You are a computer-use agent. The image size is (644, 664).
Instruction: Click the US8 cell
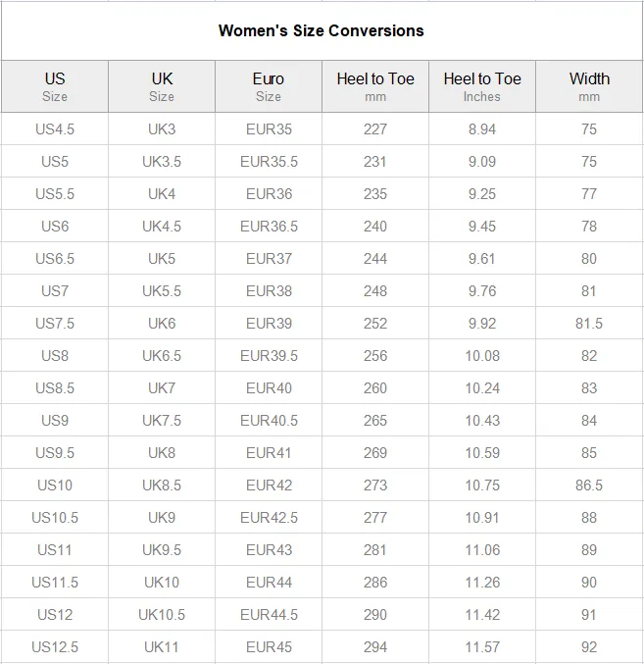tap(55, 356)
